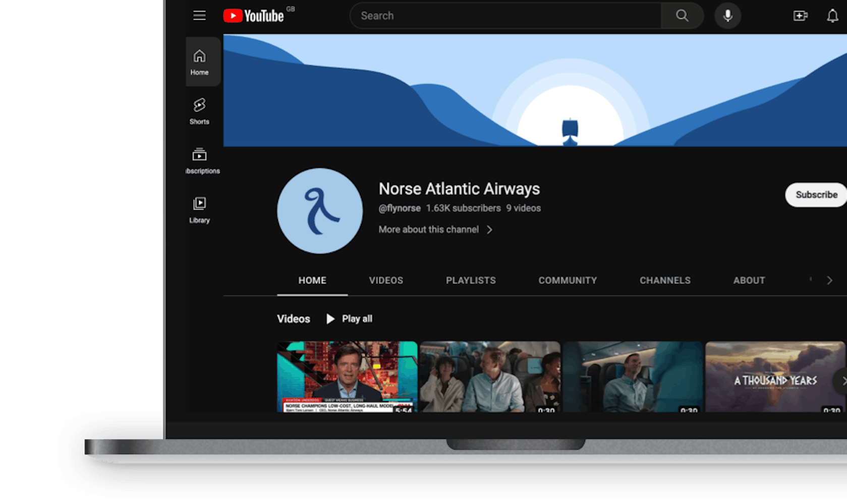
Task: Open More about this channel
Action: (x=429, y=229)
